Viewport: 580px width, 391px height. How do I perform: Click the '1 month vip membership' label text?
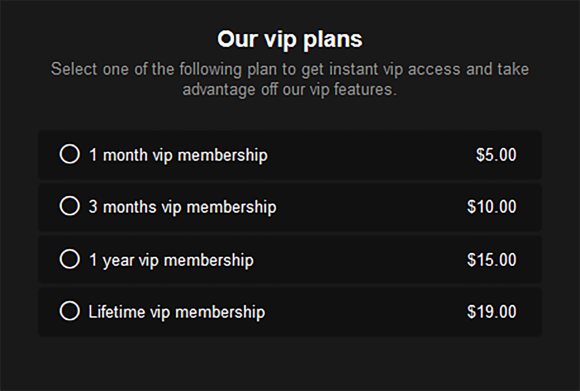coord(178,155)
